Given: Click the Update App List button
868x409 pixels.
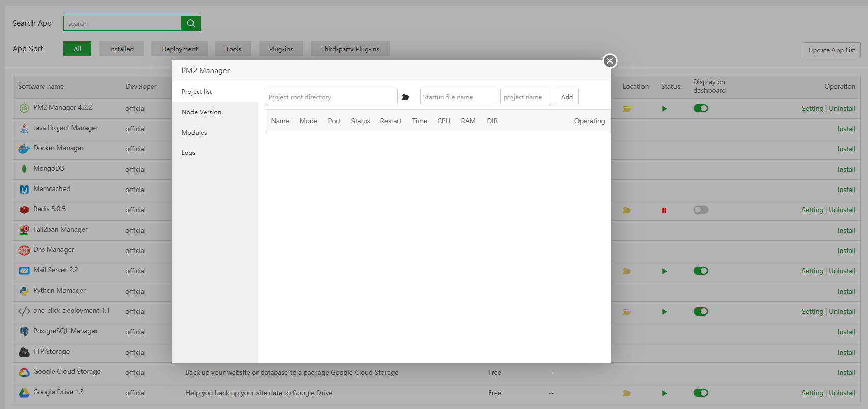Looking at the screenshot, I should 831,50.
